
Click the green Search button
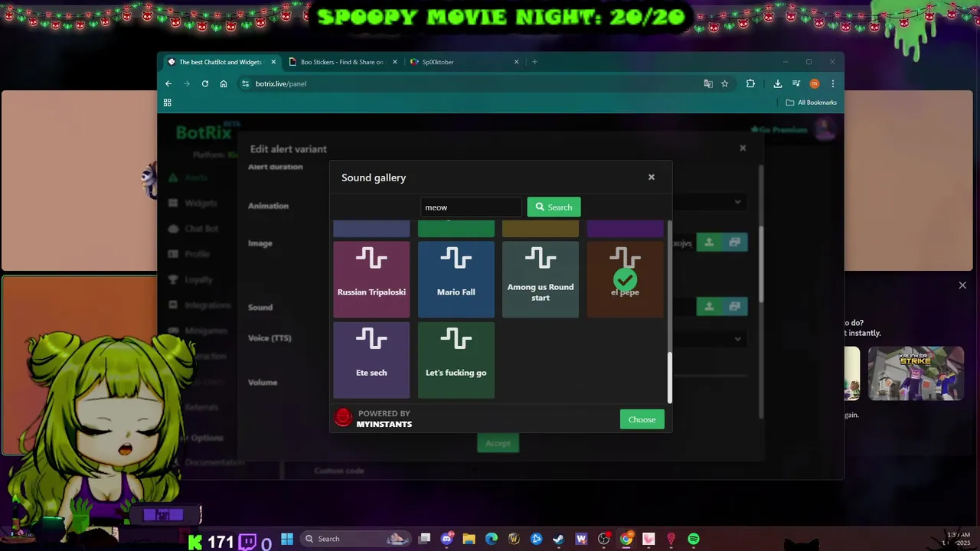coord(554,207)
